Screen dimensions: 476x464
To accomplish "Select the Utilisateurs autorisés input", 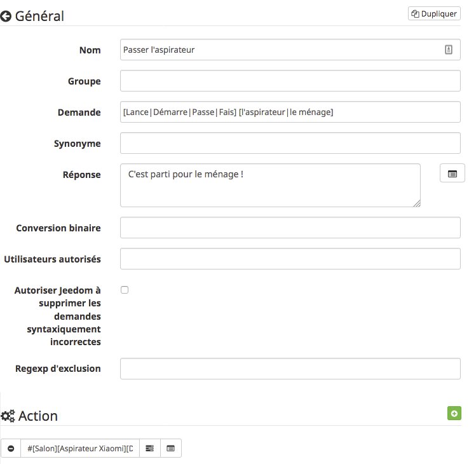I will point(290,259).
